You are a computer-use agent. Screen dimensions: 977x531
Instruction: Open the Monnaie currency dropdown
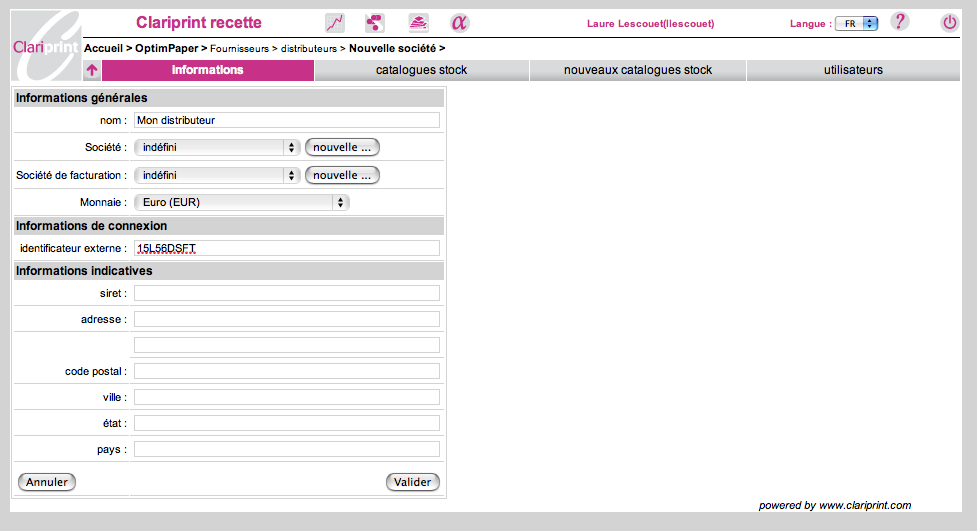(242, 202)
